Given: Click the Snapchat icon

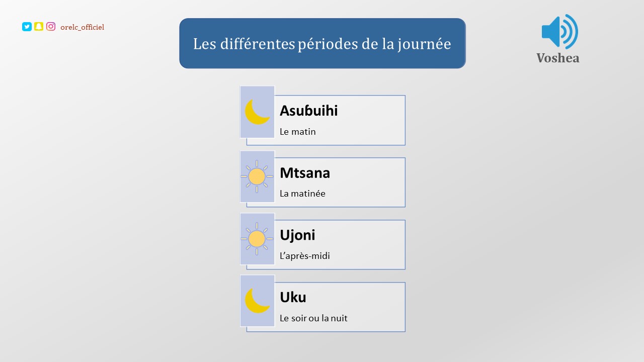Looking at the screenshot, I should pos(39,27).
